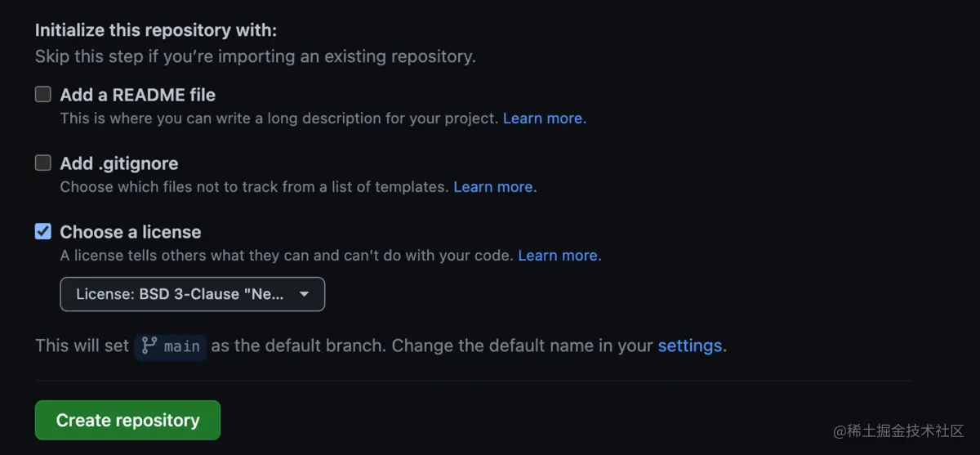
Task: Click the "Initialize this repository with:" heading
Action: [156, 30]
